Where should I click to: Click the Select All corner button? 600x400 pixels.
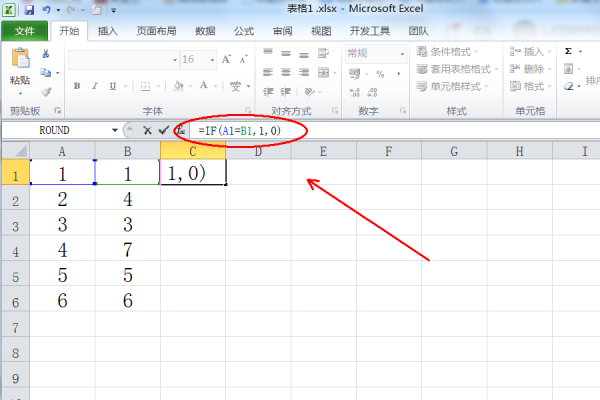coord(16,150)
